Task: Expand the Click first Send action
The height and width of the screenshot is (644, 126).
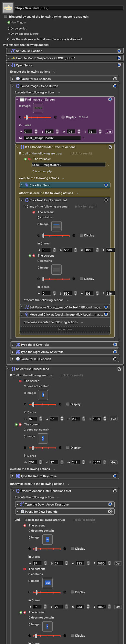Action: pyautogui.click(x=22, y=185)
